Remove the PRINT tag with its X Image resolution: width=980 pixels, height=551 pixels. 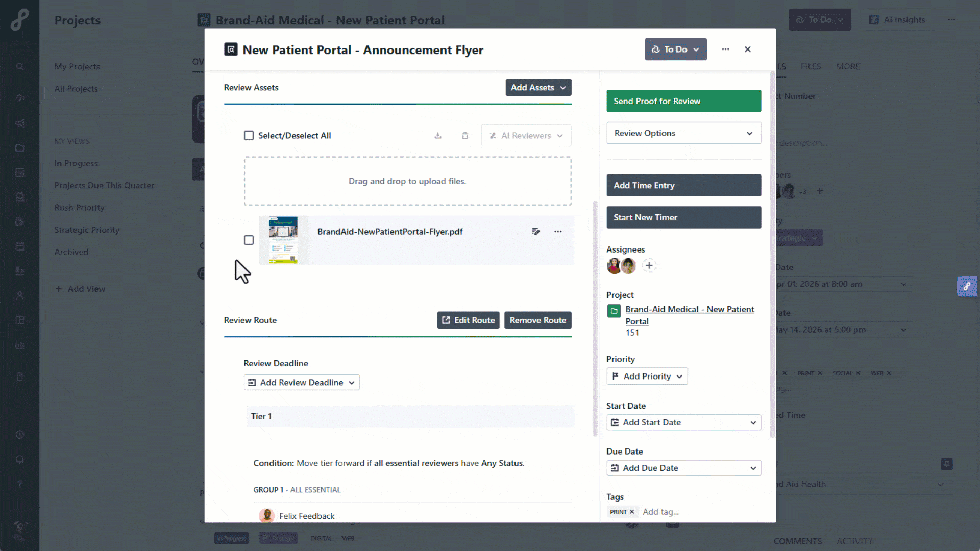(x=632, y=512)
